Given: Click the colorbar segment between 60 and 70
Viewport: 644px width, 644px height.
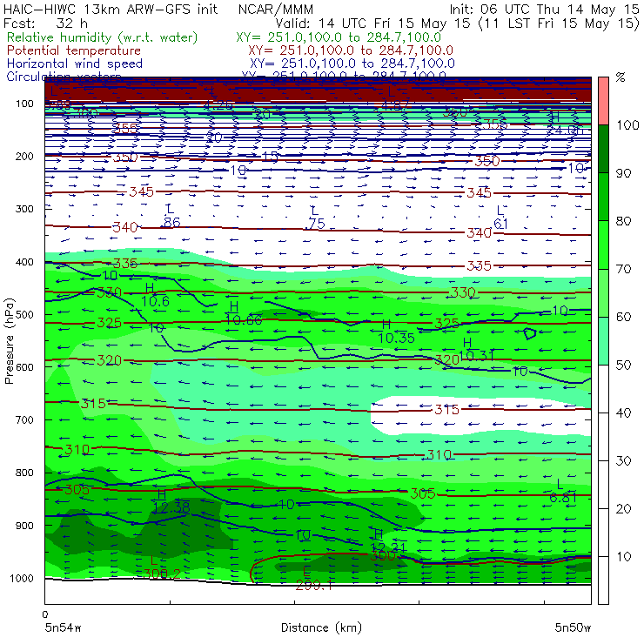Looking at the screenshot, I should (x=603, y=292).
